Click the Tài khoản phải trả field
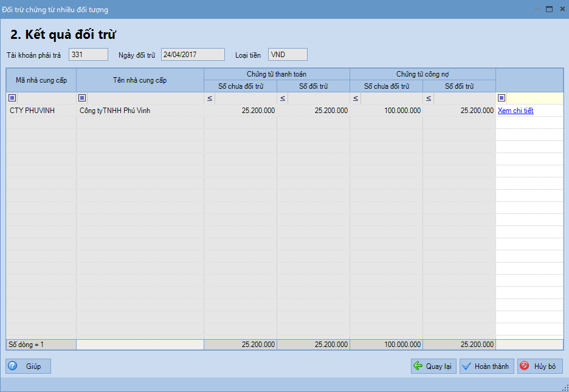This screenshot has height=392, width=569. tap(88, 55)
